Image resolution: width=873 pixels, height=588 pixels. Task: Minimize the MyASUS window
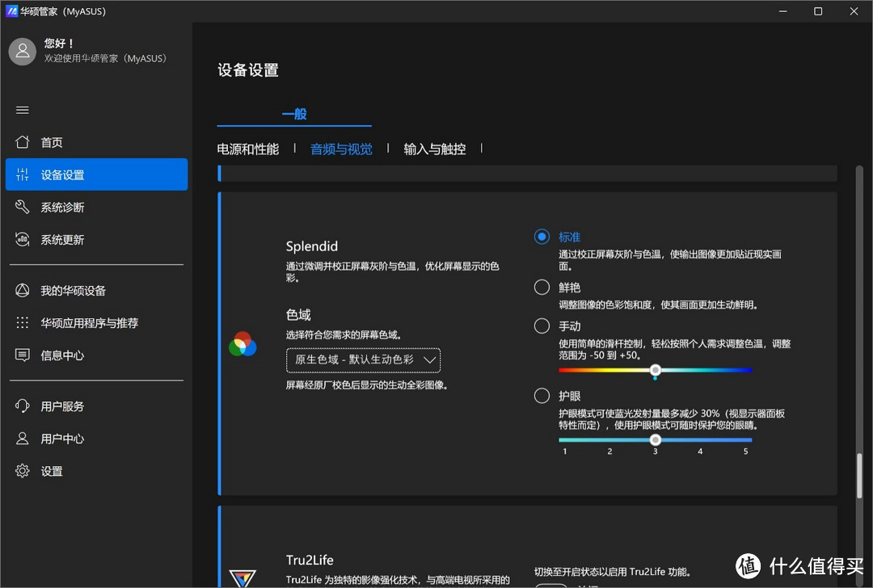(782, 11)
